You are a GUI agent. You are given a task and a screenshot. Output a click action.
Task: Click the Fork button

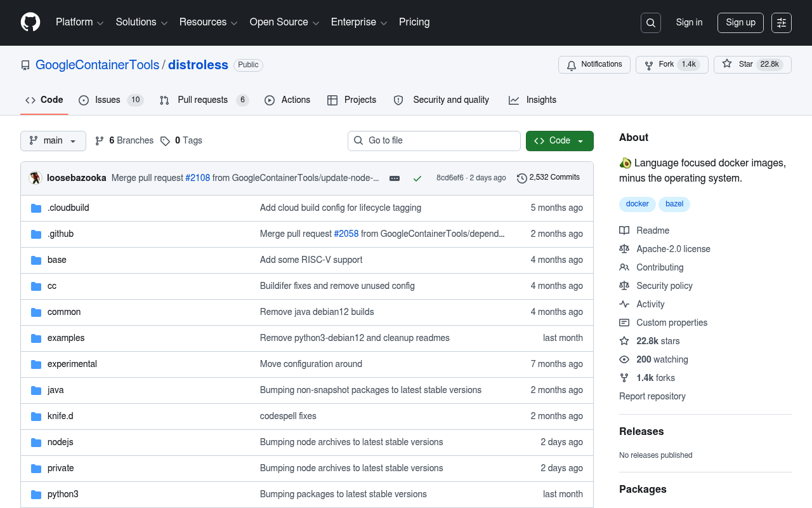tap(672, 65)
